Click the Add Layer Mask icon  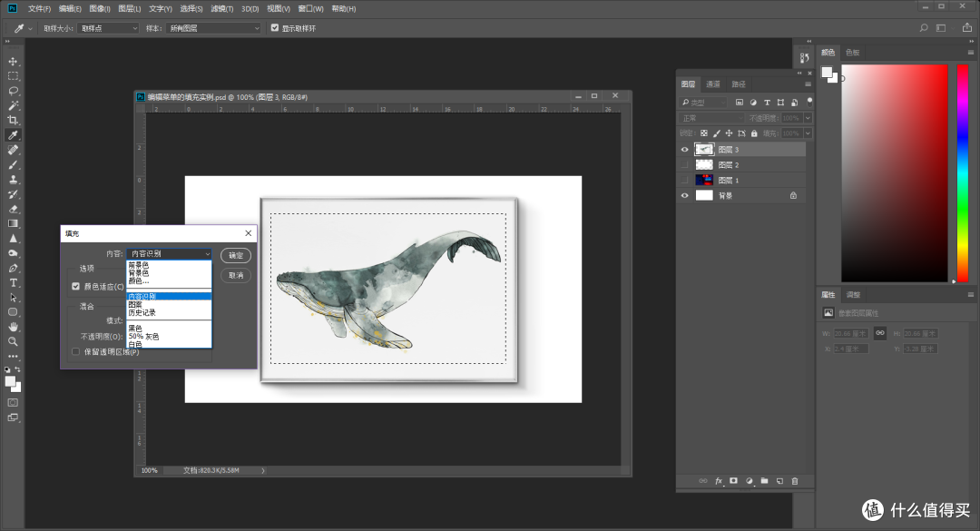[x=733, y=480]
